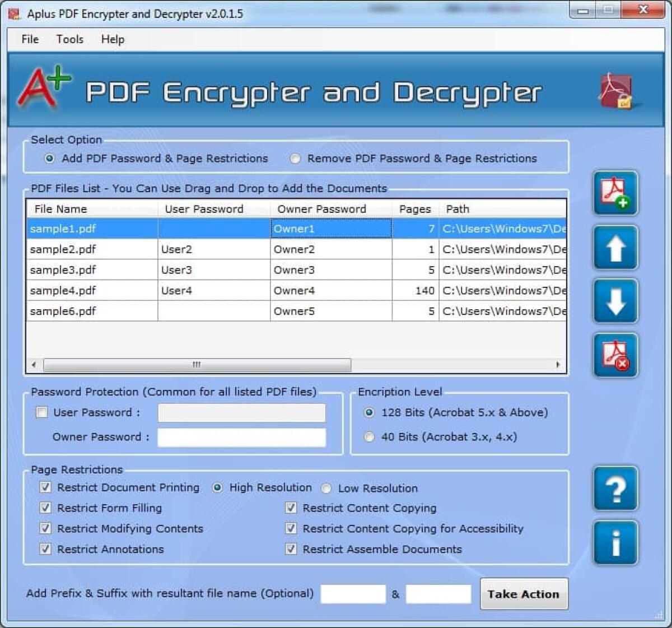This screenshot has height=628, width=672.
Task: Uncheck Restrict Document Printing
Action: [45, 487]
